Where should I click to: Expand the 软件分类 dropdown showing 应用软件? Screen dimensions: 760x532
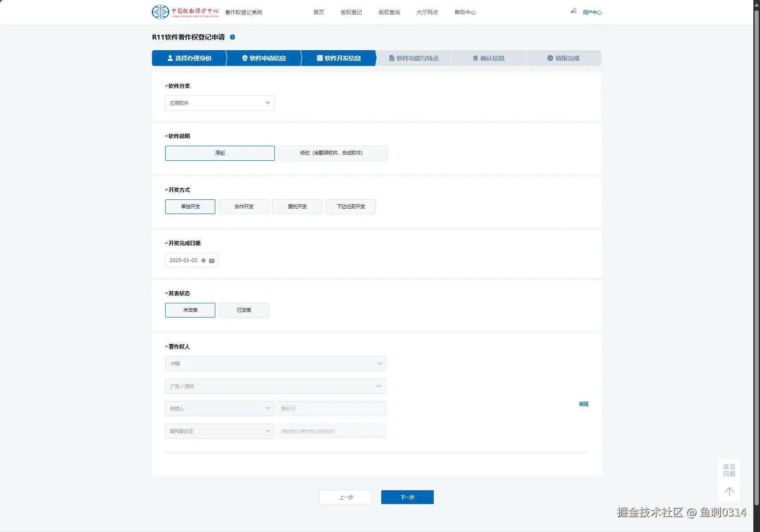click(220, 103)
